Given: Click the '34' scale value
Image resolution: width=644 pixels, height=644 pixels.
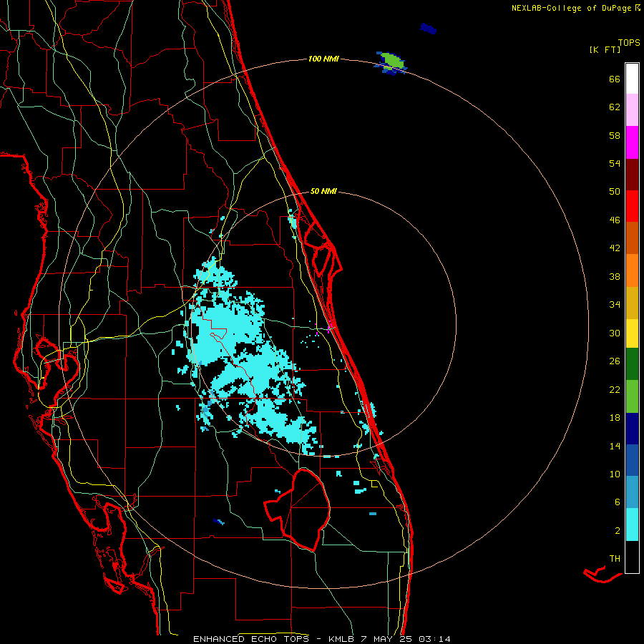Looking at the screenshot, I should click(x=615, y=305).
